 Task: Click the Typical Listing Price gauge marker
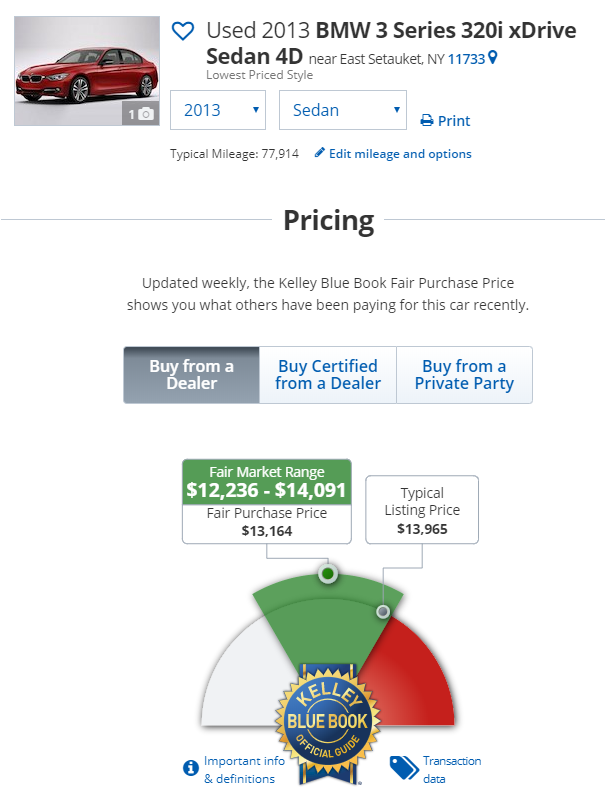point(382,611)
